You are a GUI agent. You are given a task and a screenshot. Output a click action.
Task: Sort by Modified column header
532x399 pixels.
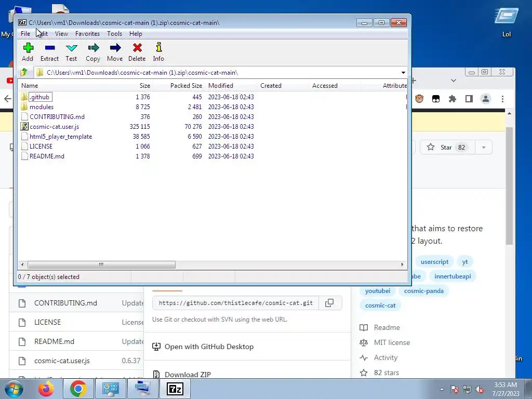(231, 86)
